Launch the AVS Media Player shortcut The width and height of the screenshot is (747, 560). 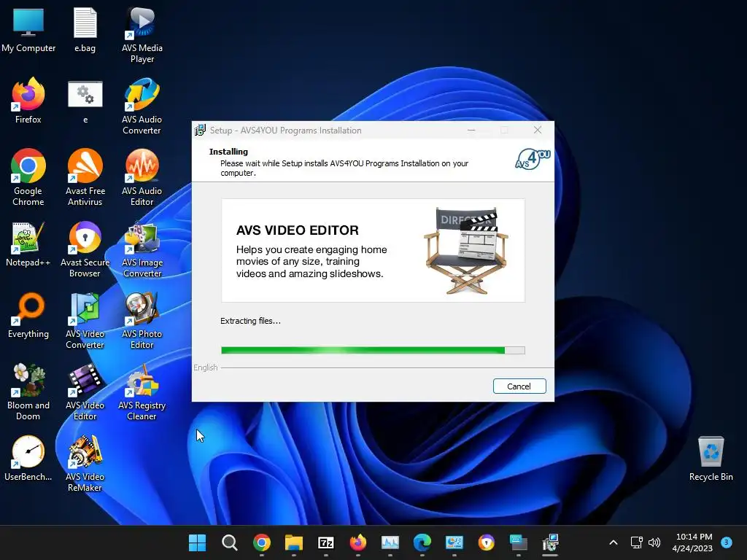point(142,35)
